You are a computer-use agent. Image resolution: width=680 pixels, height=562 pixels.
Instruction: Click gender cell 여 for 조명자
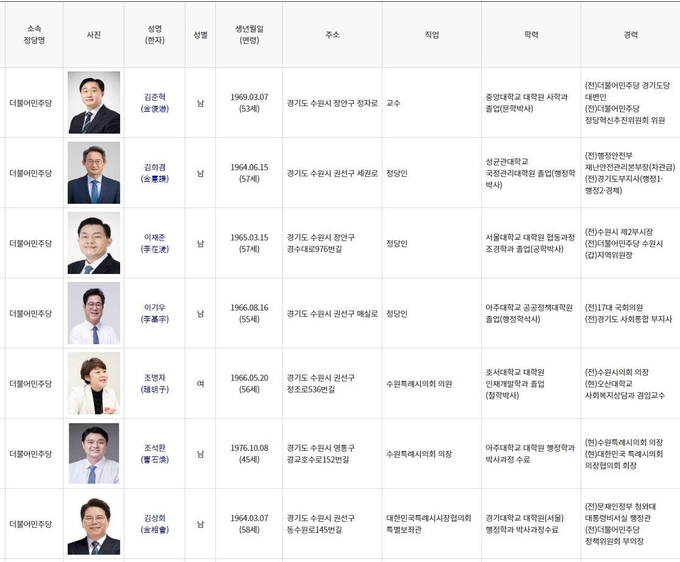200,384
